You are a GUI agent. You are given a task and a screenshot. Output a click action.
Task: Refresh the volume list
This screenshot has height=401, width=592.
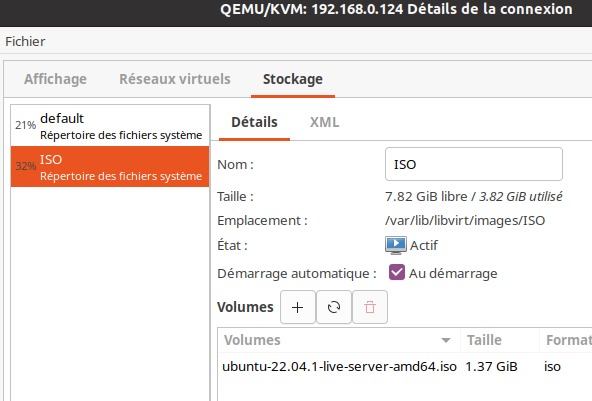[334, 307]
